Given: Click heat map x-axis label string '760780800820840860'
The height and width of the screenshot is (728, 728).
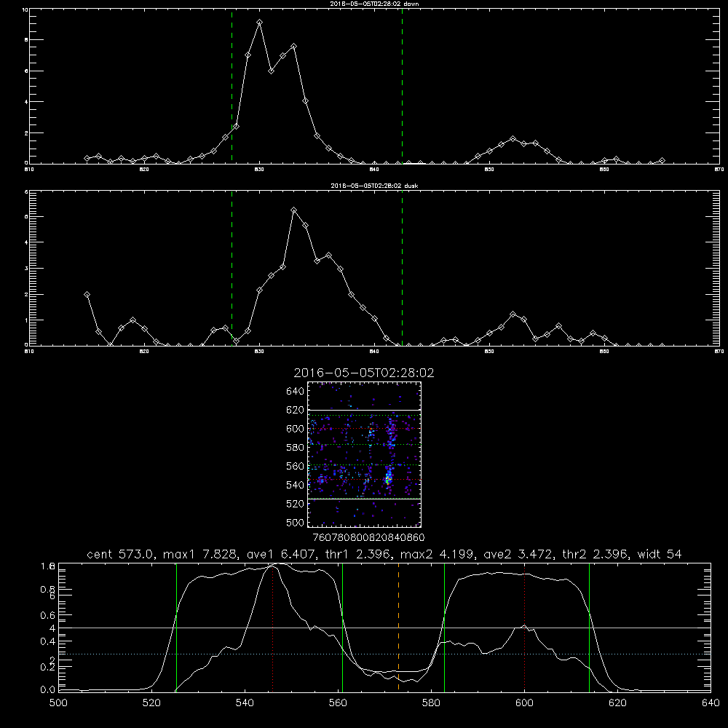Looking at the screenshot, I should tap(368, 538).
